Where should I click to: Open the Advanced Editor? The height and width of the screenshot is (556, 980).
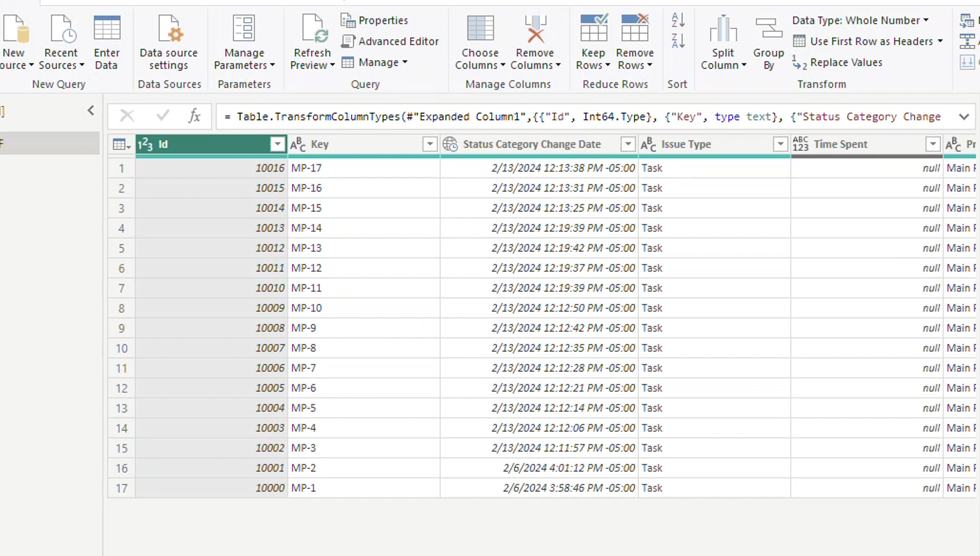(390, 41)
